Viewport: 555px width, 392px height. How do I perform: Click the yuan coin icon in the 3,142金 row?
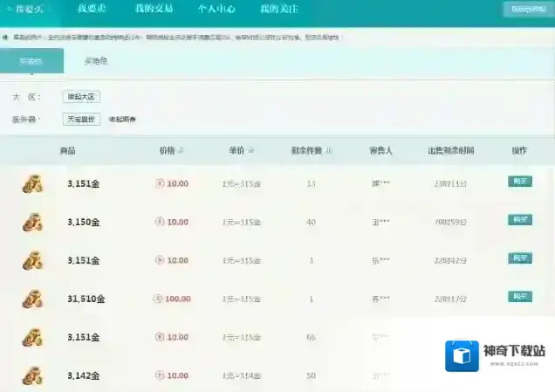(x=160, y=375)
